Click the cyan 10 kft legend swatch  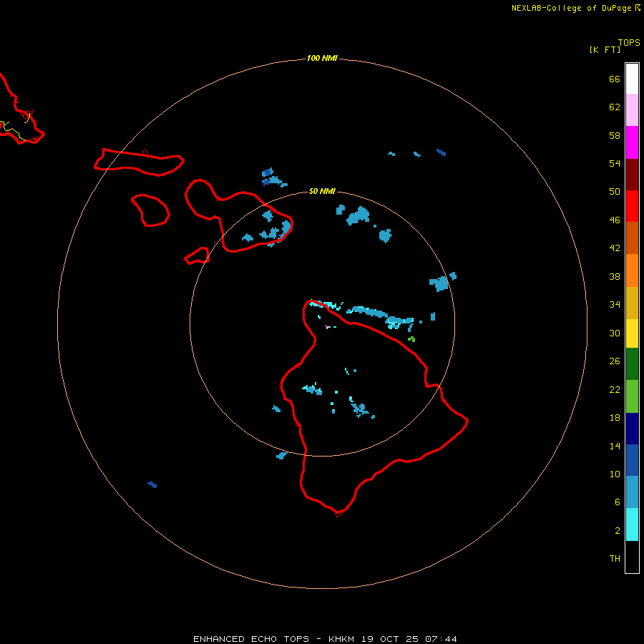pyautogui.click(x=632, y=525)
